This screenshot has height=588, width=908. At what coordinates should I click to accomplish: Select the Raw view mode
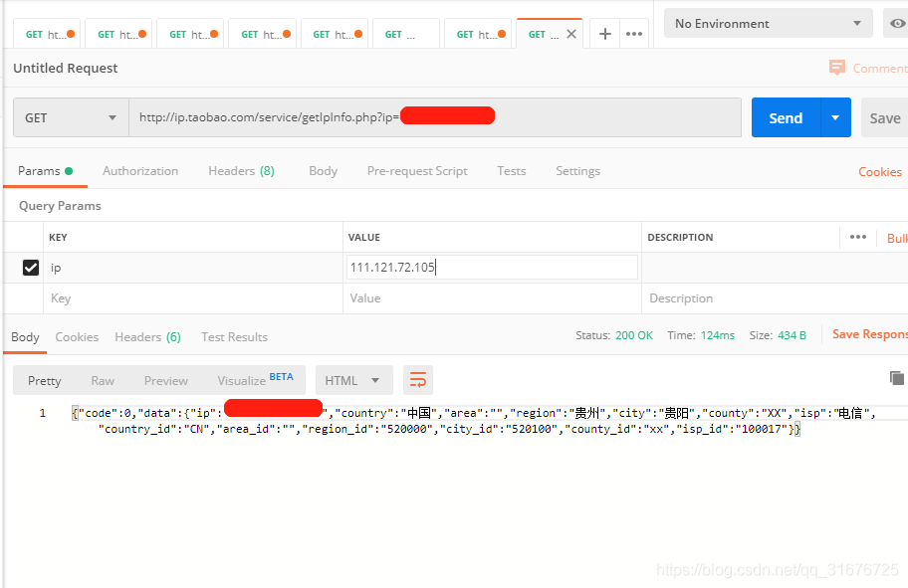click(103, 380)
